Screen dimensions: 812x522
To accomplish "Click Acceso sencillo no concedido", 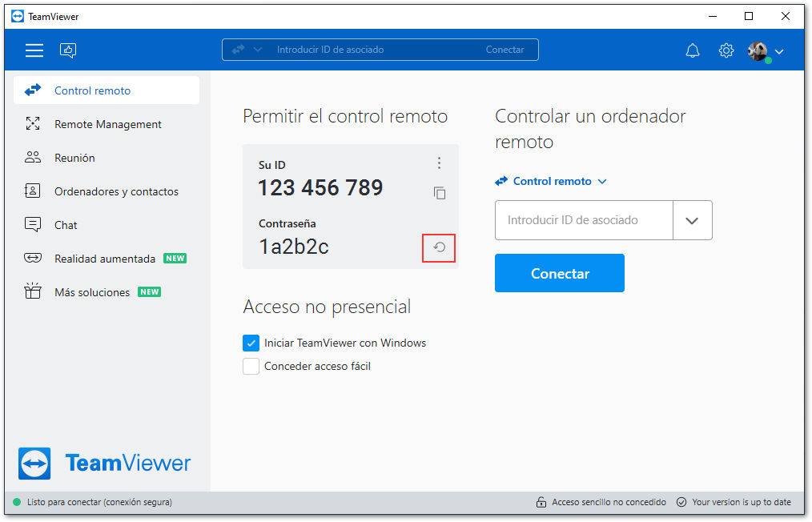I will (609, 502).
